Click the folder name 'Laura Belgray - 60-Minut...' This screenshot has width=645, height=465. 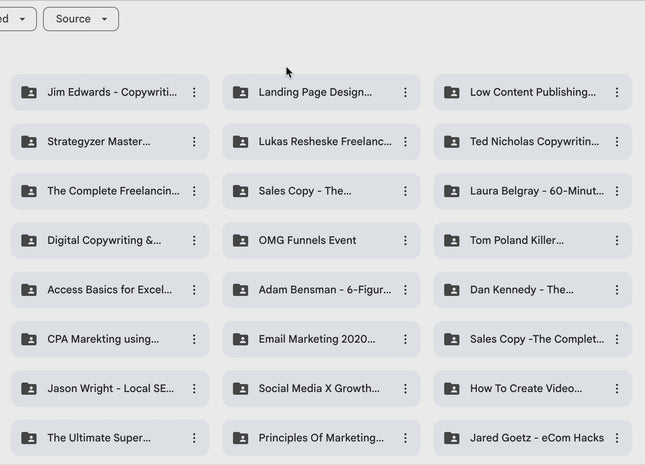pos(537,191)
